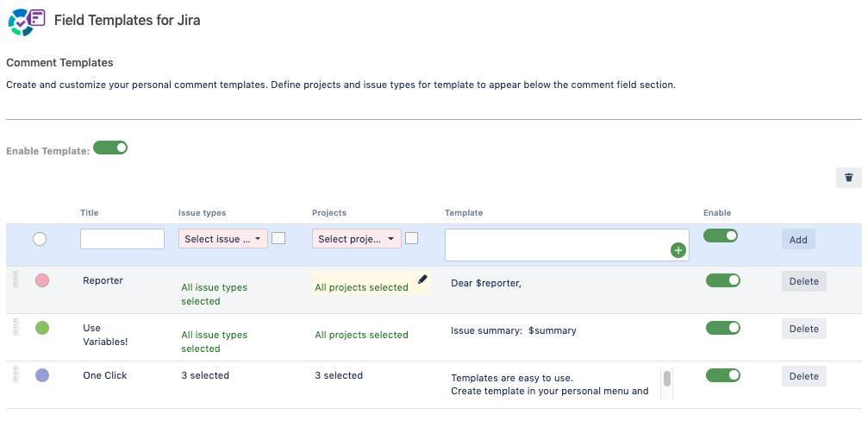Click the empty Title input field

click(x=122, y=239)
